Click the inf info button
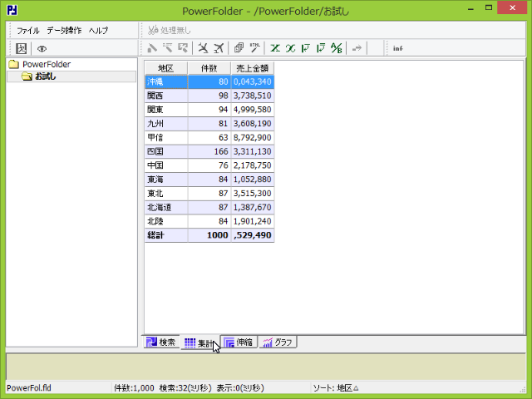 click(x=398, y=48)
